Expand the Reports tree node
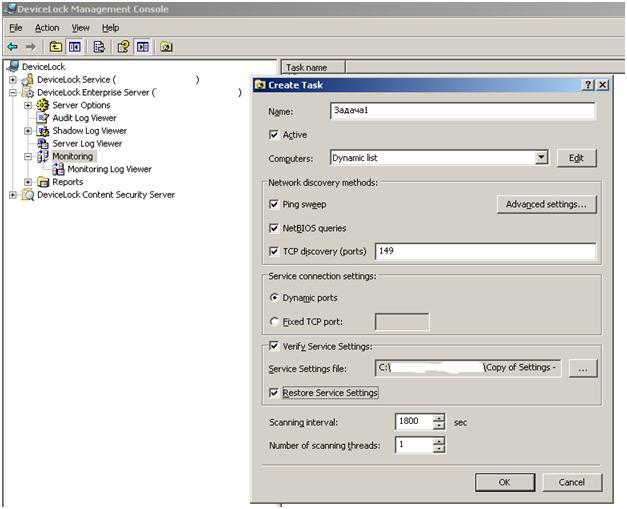The height and width of the screenshot is (509, 627). tap(28, 182)
